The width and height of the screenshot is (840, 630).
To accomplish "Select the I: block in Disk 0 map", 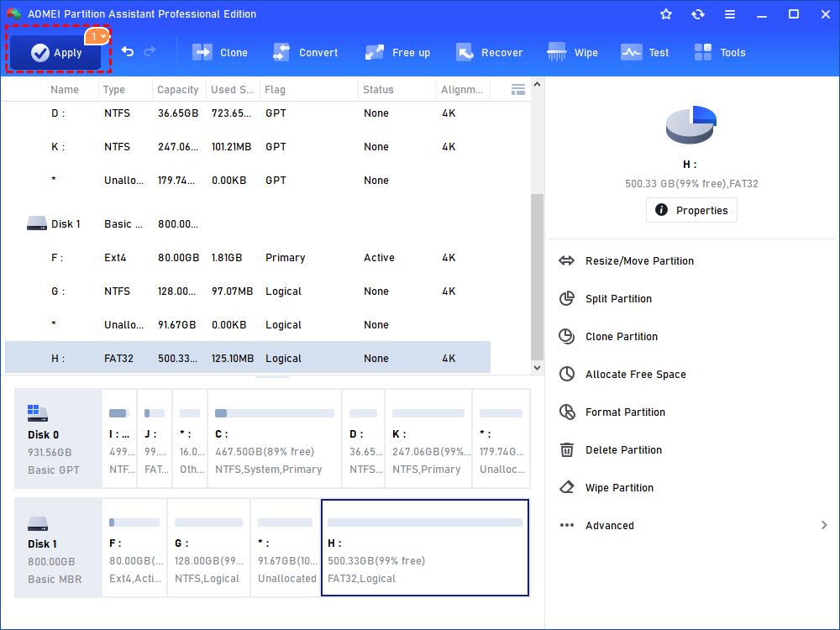I will tap(119, 438).
